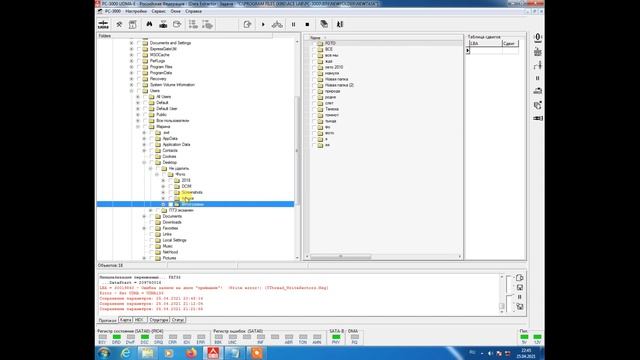The image size is (640, 360).
Task: Switch to the Карта tab
Action: [x=125, y=320]
